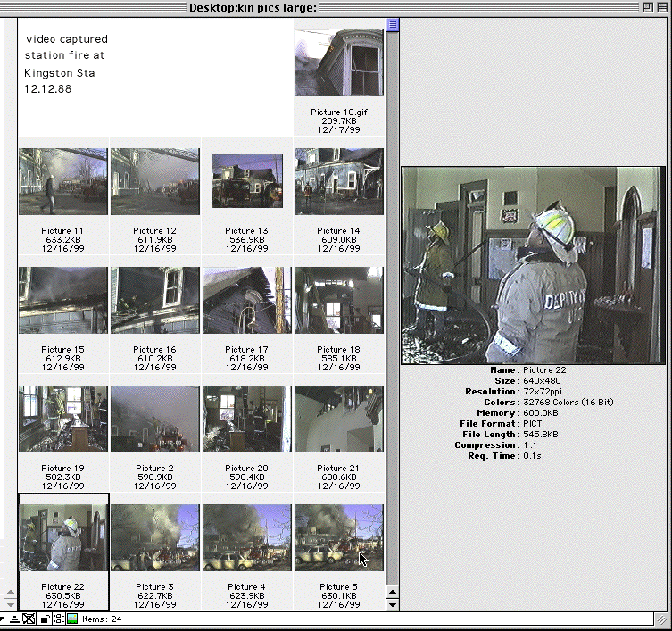Select the Picture 4 thumbnail

(x=246, y=537)
